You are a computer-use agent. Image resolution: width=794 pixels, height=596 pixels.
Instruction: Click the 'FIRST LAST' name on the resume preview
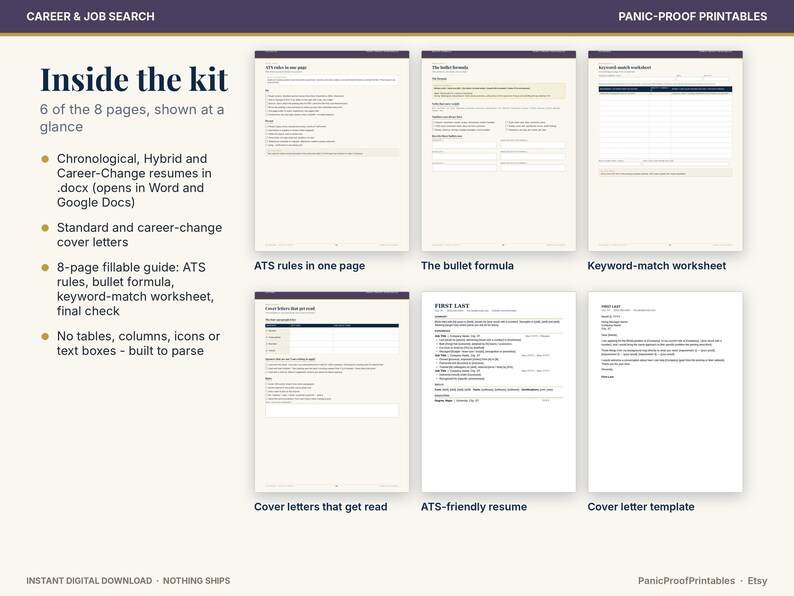(452, 306)
